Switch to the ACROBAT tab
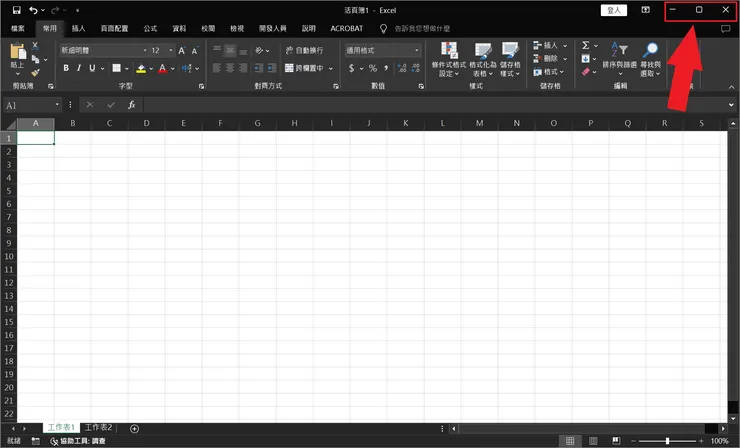Screen dimensions: 740x448 [x=347, y=29]
